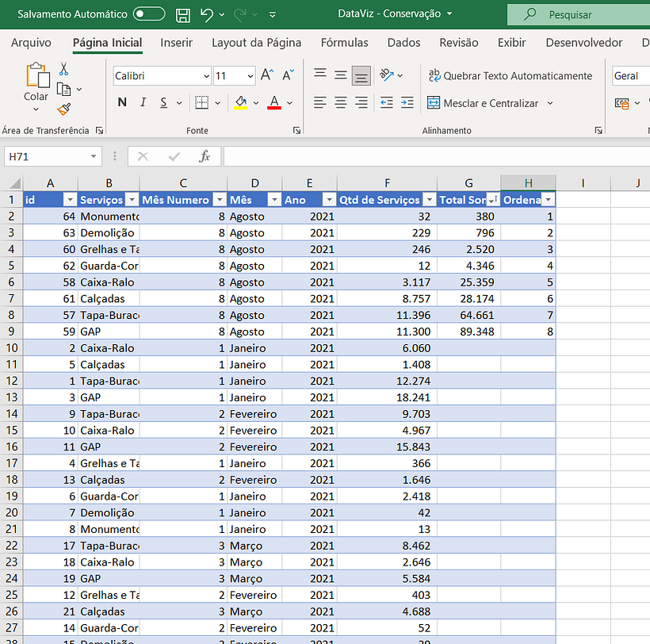Viewport: 650px width, 644px height.
Task: Apply underline (S) formatting
Action: pyautogui.click(x=164, y=102)
